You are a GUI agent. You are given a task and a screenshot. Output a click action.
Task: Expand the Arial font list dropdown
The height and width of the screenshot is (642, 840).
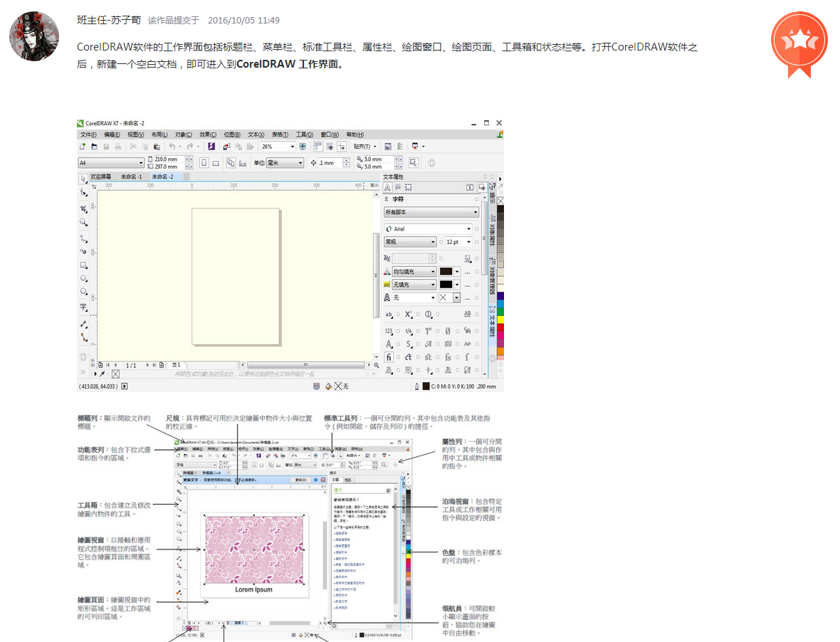468,229
